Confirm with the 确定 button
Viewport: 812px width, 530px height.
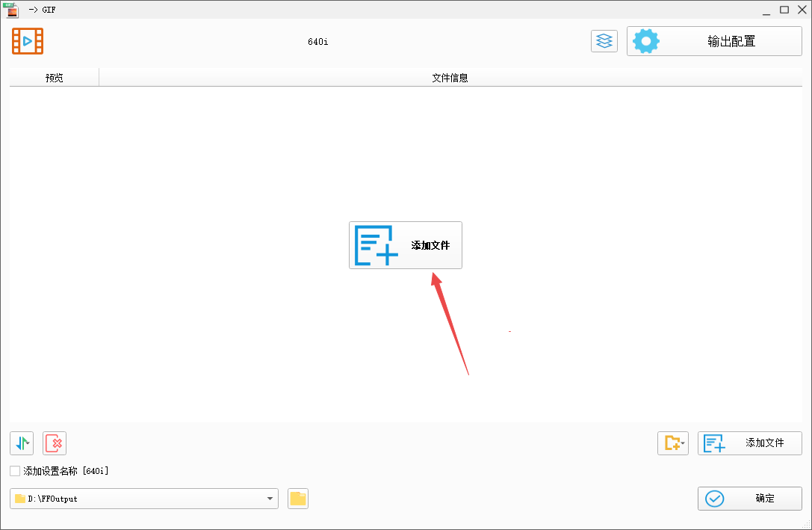(749, 499)
